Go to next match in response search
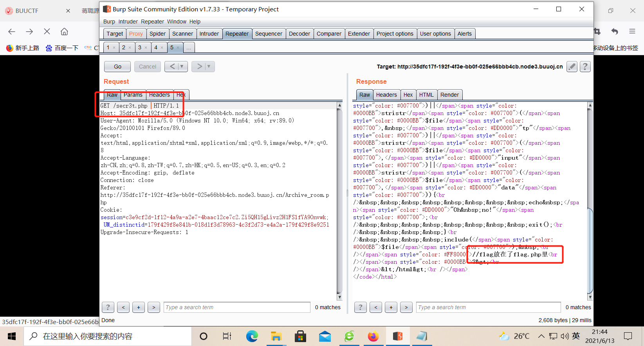 pos(406,307)
